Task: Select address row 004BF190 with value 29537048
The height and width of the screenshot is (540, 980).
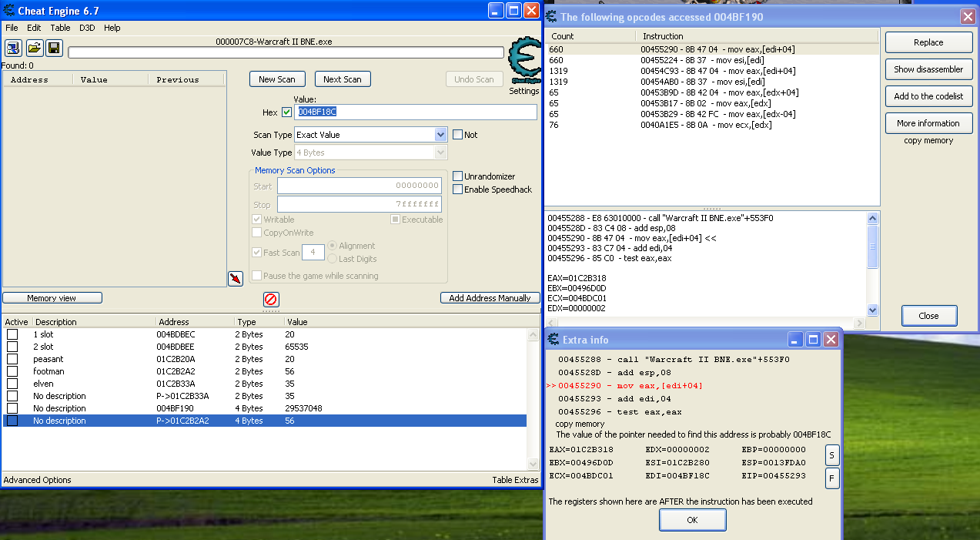Action: (x=265, y=408)
